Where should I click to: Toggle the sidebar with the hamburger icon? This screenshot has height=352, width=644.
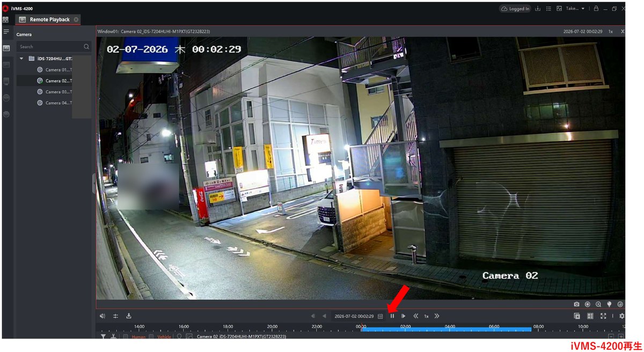(x=6, y=32)
